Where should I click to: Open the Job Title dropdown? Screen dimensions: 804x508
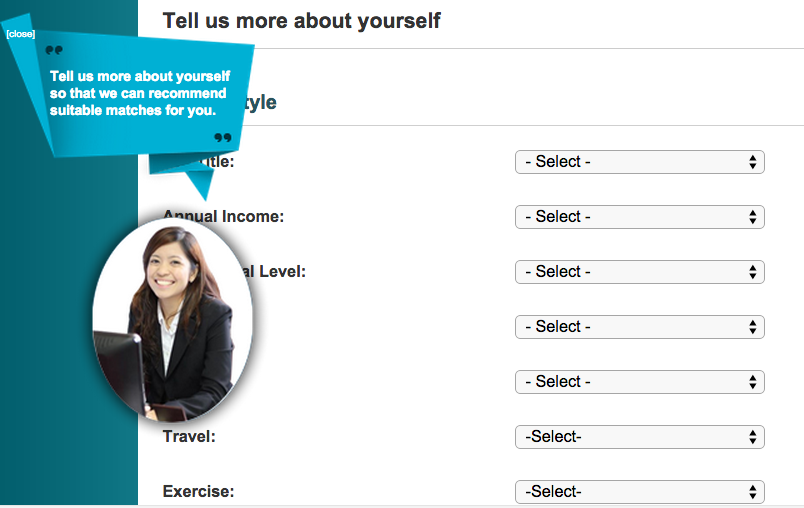639,162
